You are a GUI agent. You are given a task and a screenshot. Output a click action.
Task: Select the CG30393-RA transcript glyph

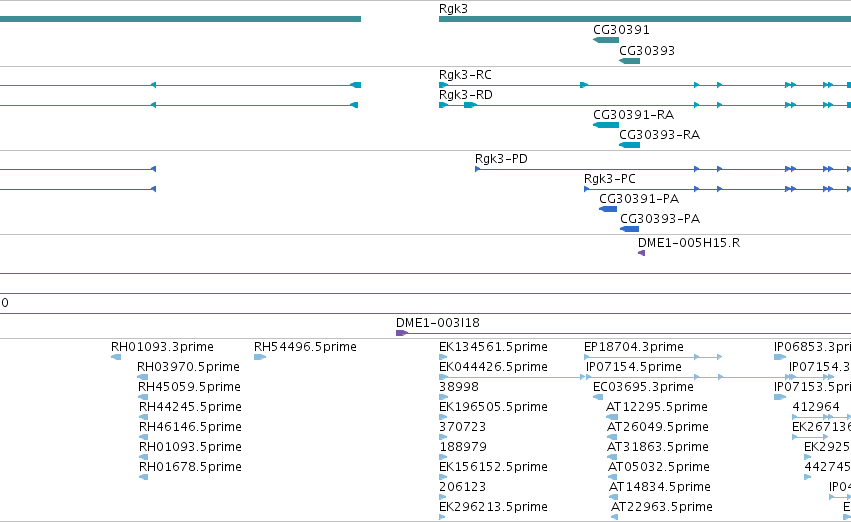click(x=630, y=145)
